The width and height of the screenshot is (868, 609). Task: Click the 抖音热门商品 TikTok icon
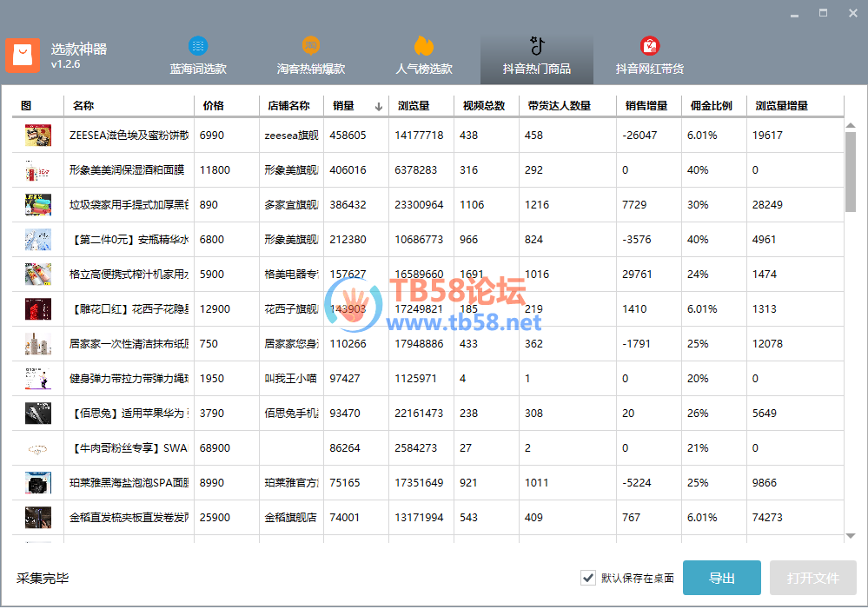tap(537, 45)
